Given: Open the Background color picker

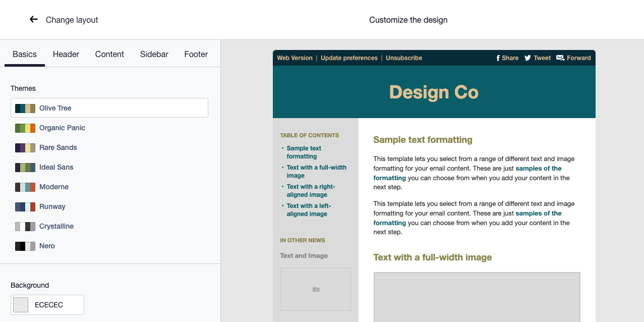Looking at the screenshot, I should pyautogui.click(x=20, y=304).
